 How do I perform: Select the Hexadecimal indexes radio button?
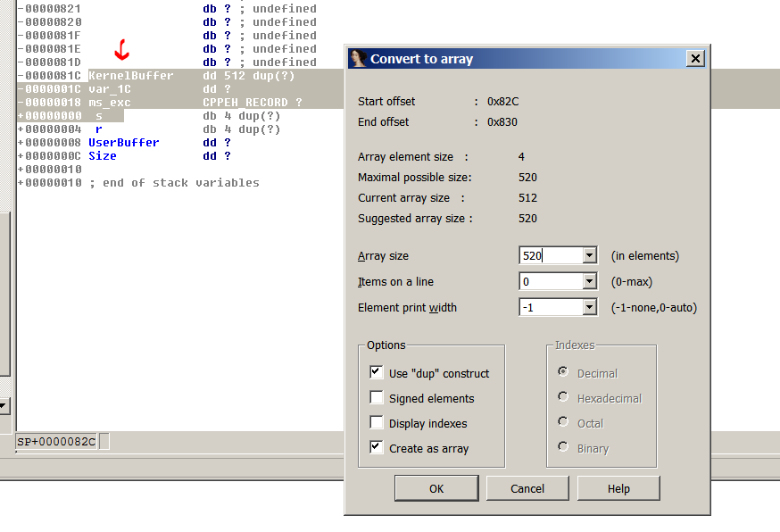click(x=563, y=397)
